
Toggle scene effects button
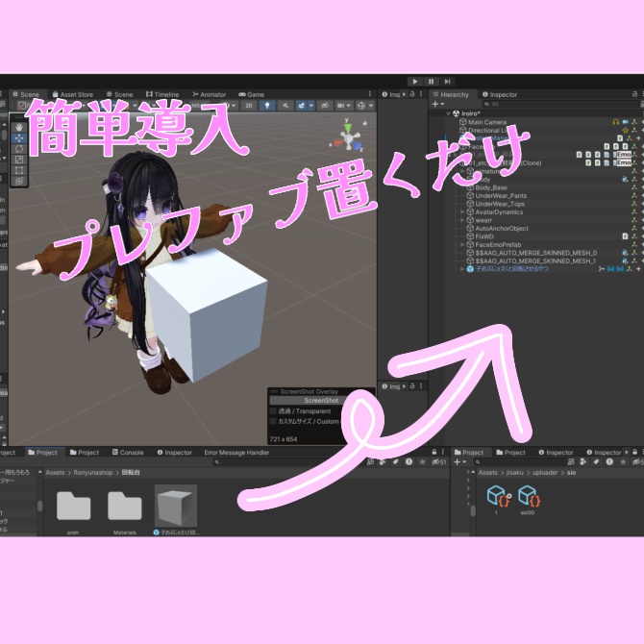point(302,106)
